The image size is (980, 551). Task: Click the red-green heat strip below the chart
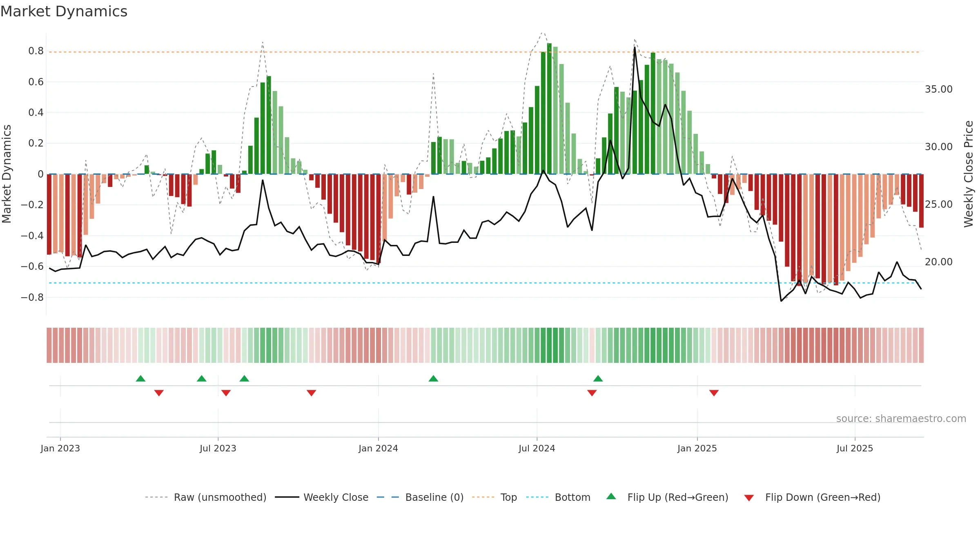[485, 345]
